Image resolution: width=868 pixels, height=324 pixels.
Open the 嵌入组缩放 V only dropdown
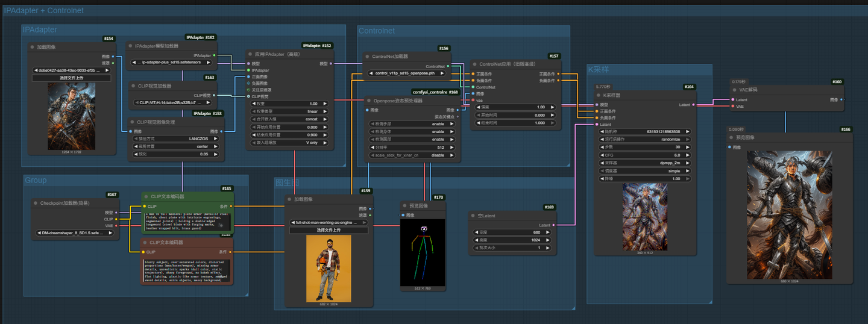pyautogui.click(x=289, y=143)
